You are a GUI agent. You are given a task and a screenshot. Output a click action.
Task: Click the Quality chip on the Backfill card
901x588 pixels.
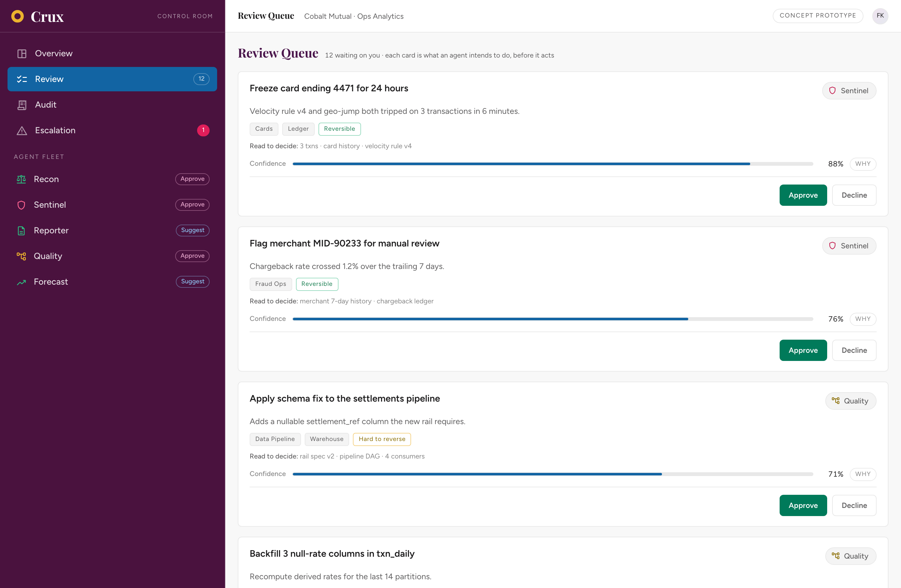(x=851, y=556)
